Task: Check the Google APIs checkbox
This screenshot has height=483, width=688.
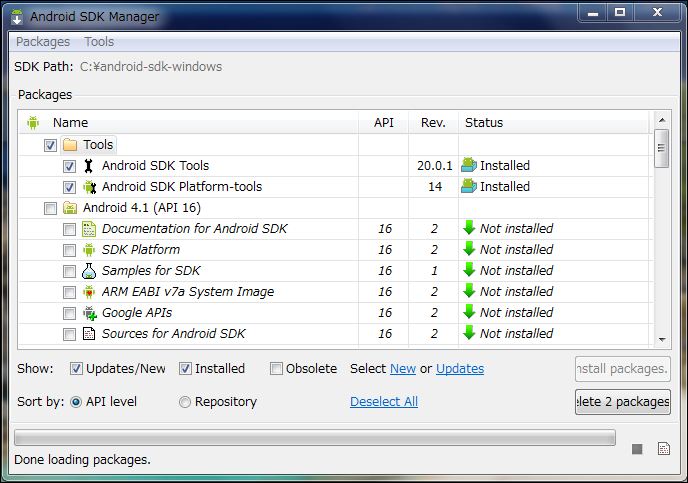Action: (69, 313)
